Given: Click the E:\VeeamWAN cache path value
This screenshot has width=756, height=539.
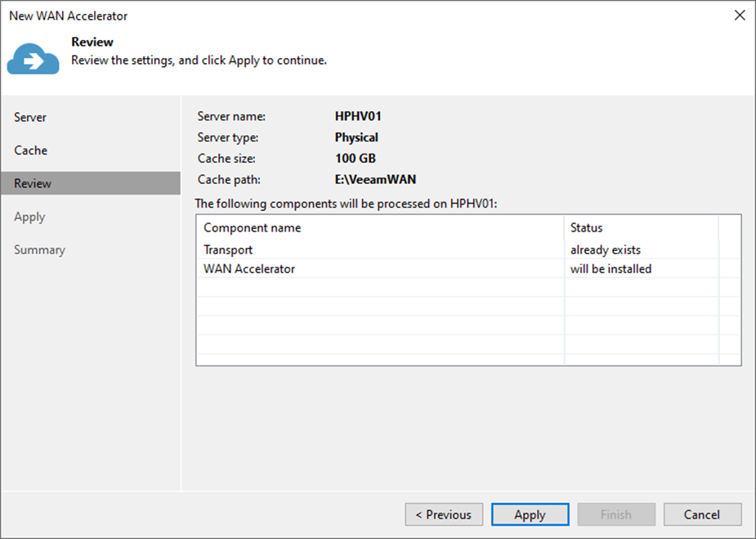Looking at the screenshot, I should coord(375,179).
